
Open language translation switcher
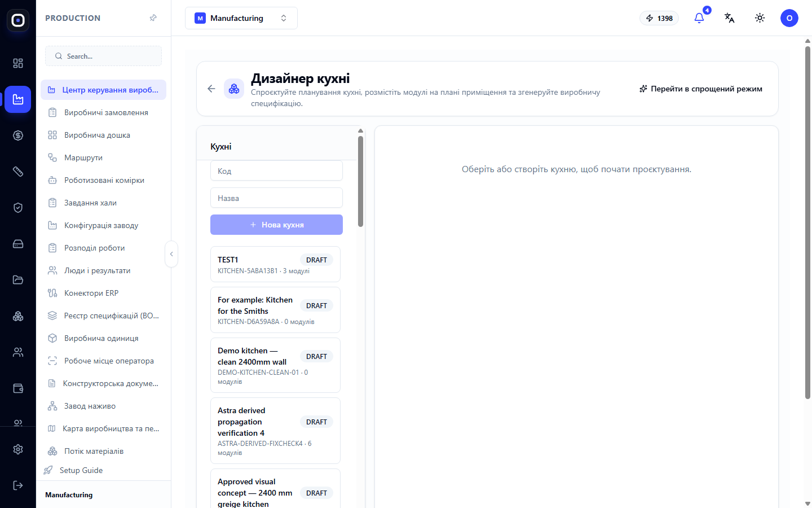(x=730, y=18)
